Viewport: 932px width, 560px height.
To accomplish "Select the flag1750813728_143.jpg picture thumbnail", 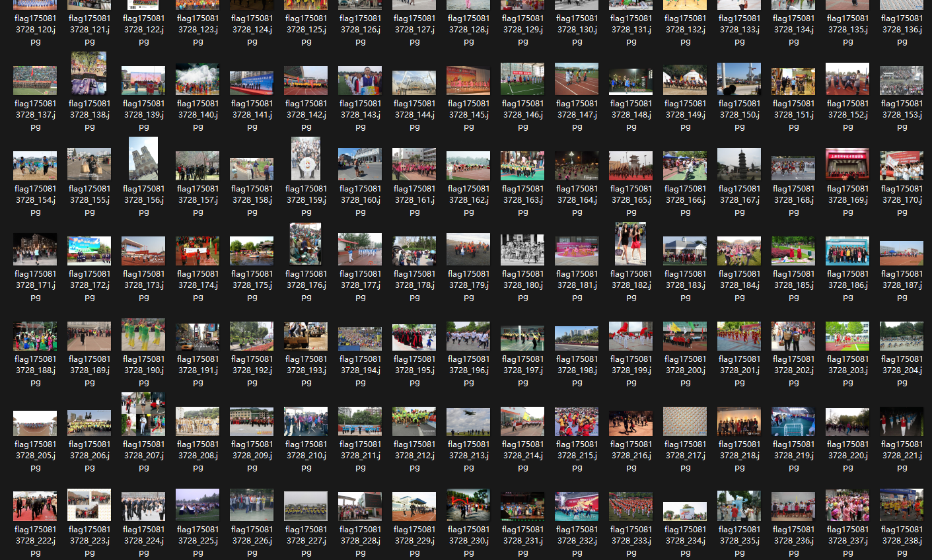I will click(360, 81).
